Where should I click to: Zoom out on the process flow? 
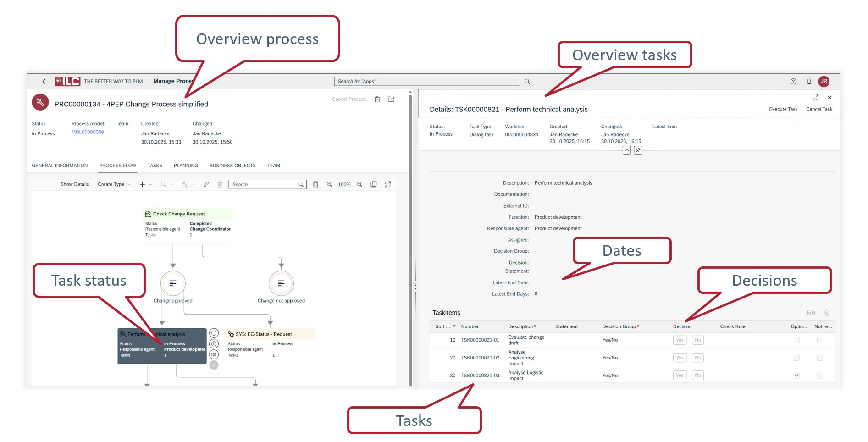coord(359,184)
